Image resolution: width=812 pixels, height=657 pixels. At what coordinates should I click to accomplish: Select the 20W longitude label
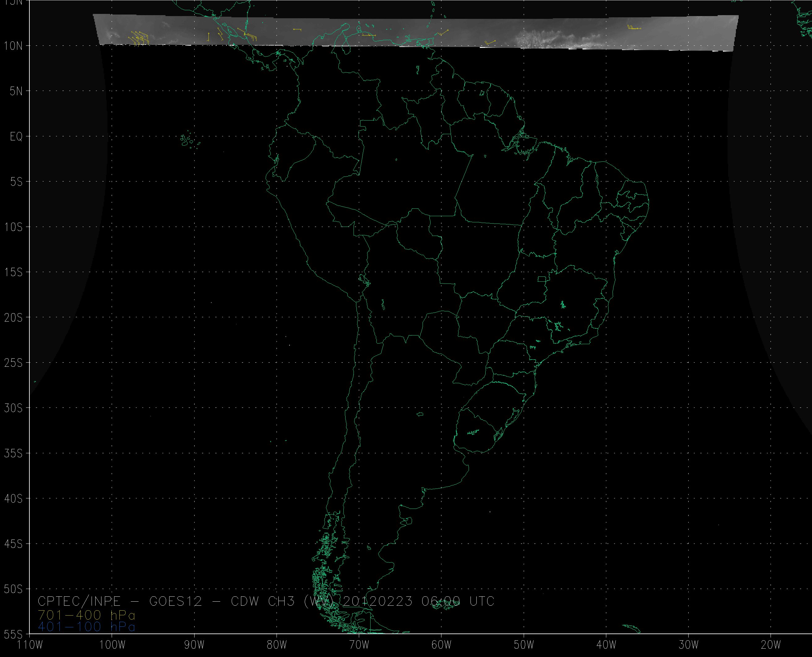click(x=771, y=645)
